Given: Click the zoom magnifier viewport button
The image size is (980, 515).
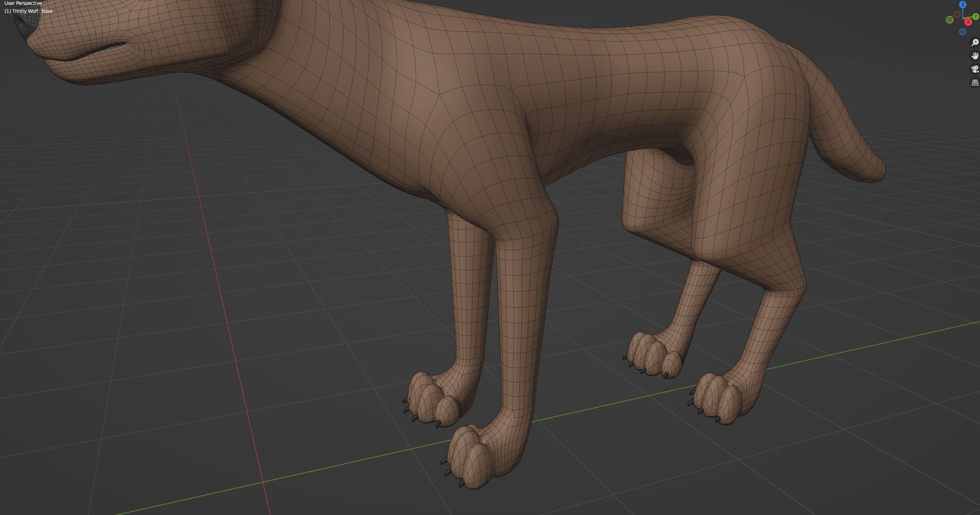Looking at the screenshot, I should (x=975, y=43).
